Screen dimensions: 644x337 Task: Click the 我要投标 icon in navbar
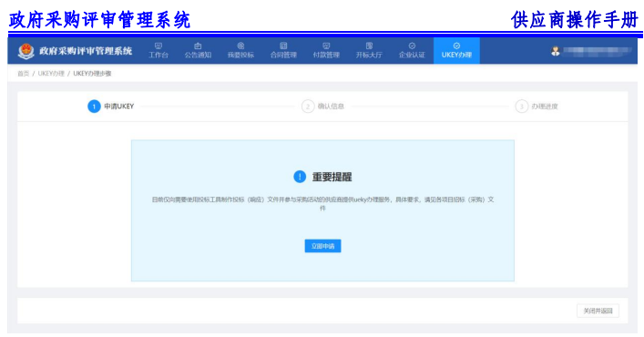pyautogui.click(x=240, y=46)
